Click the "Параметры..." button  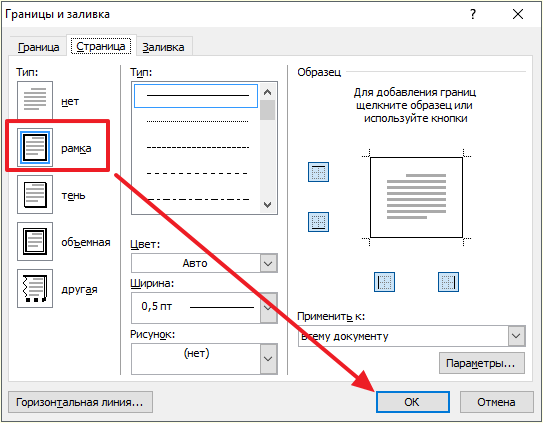point(482,363)
